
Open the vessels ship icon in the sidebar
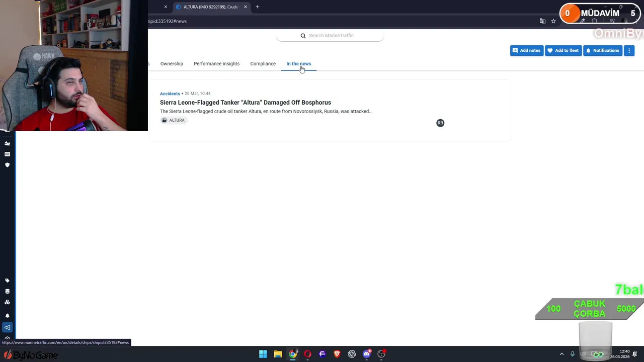point(7,143)
